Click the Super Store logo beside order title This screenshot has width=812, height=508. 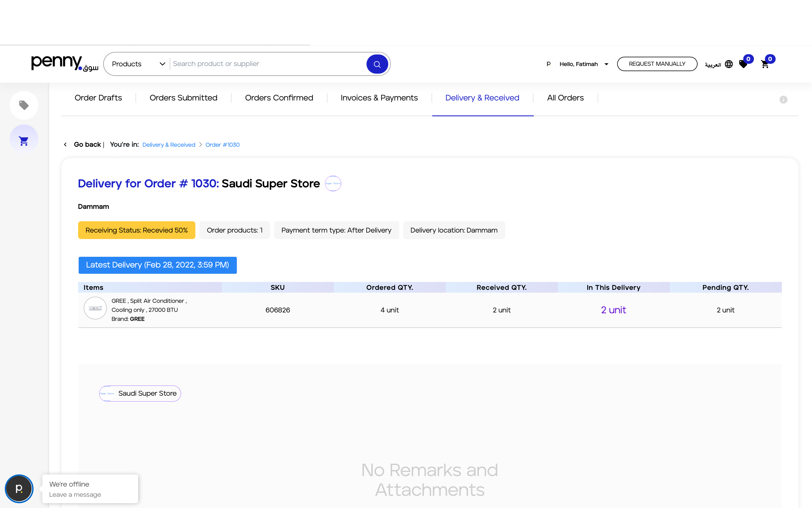(333, 183)
